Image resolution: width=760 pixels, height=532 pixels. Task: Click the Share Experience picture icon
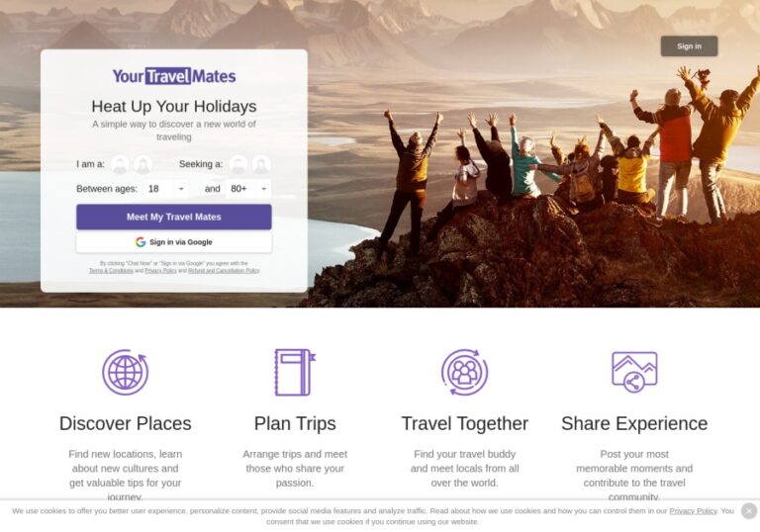click(634, 372)
